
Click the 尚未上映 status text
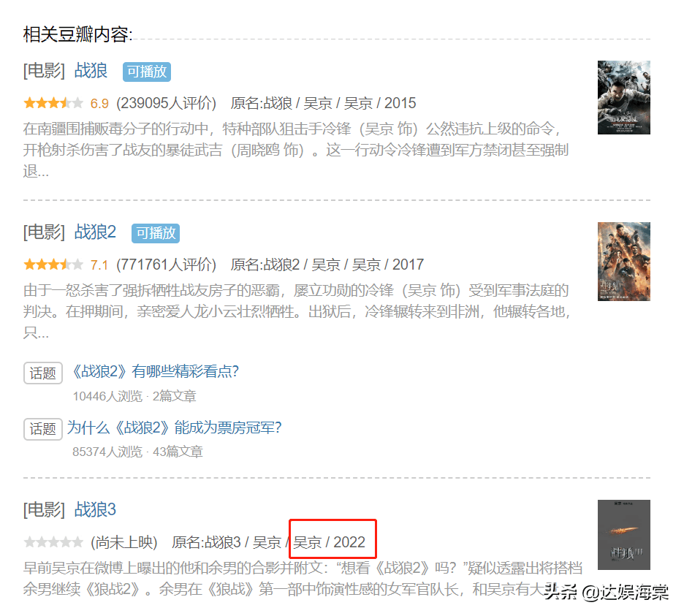click(123, 542)
